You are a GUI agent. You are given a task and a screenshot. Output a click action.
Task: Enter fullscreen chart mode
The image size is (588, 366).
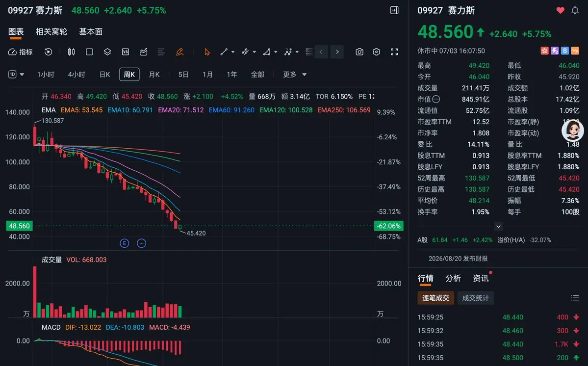pyautogui.click(x=394, y=52)
